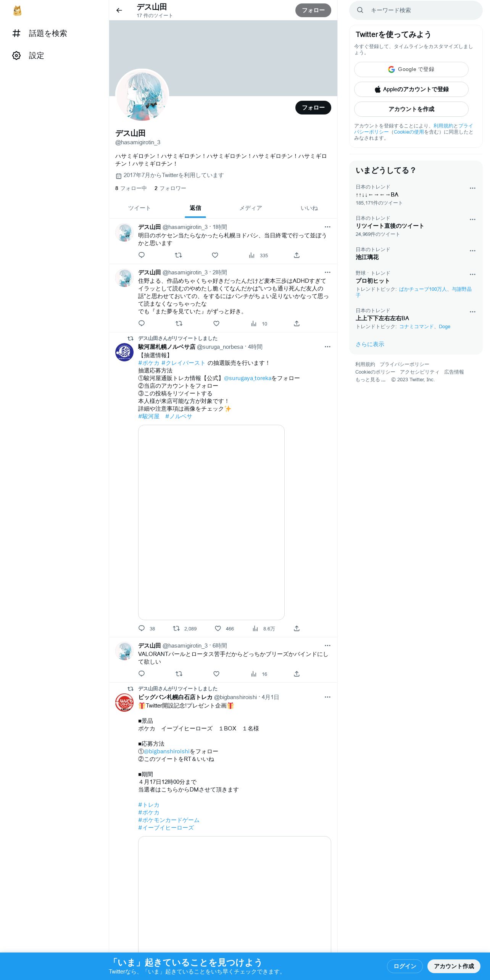Click the back arrow beside デス山田
490x980 pixels.
point(119,10)
